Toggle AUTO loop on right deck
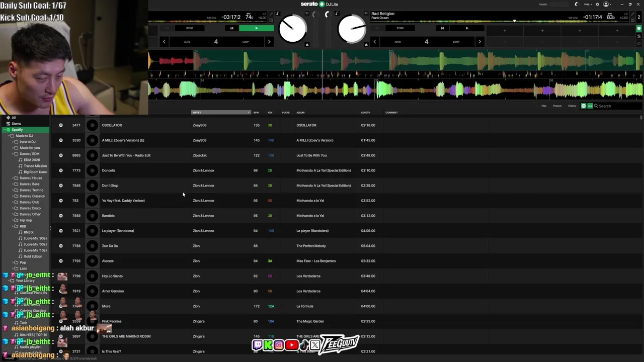This screenshot has width=644, height=362. pos(397,42)
